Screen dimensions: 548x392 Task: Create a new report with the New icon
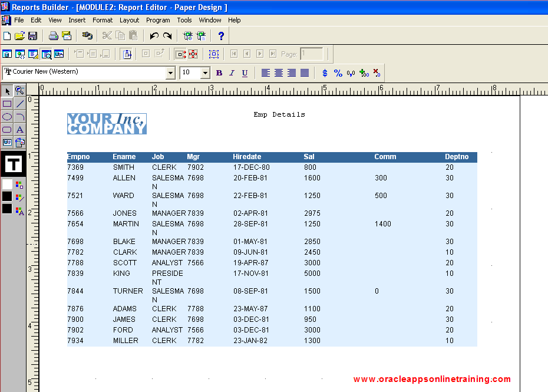click(x=7, y=36)
